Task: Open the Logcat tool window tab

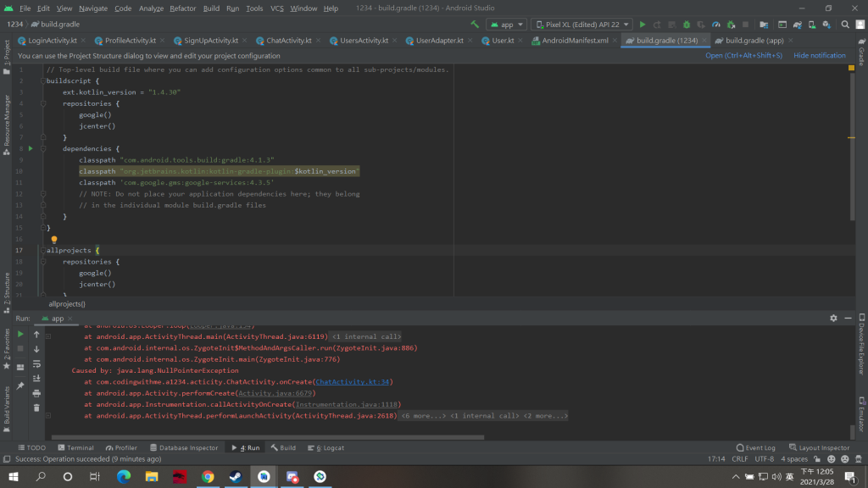Action: click(x=326, y=447)
